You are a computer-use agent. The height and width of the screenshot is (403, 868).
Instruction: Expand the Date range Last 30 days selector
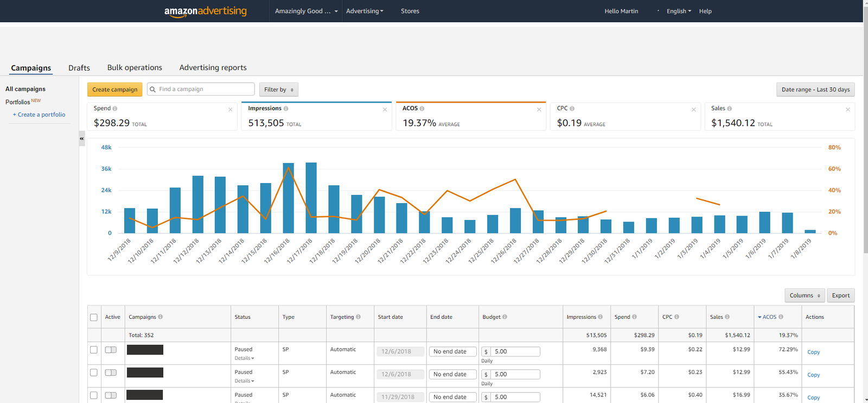point(815,90)
